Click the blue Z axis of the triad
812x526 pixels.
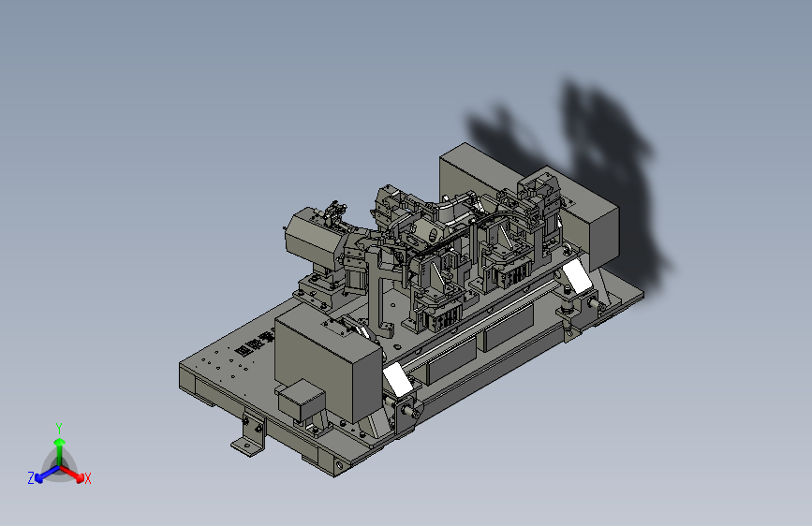47,474
